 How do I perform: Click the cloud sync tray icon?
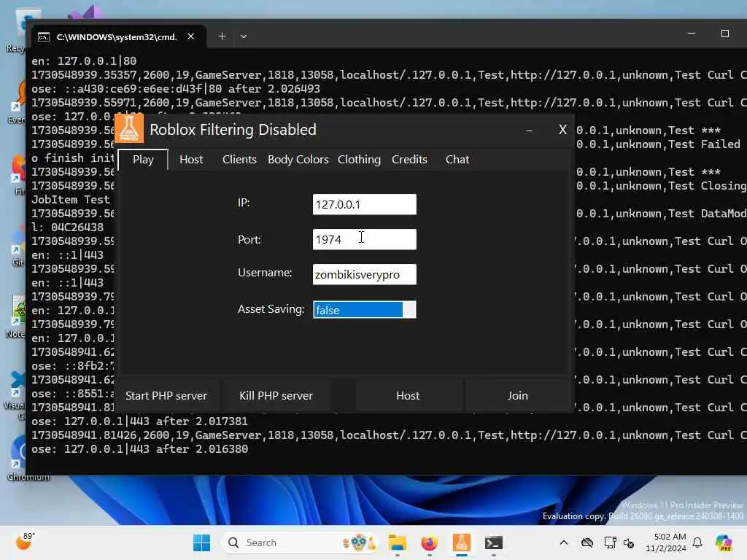[x=587, y=542]
